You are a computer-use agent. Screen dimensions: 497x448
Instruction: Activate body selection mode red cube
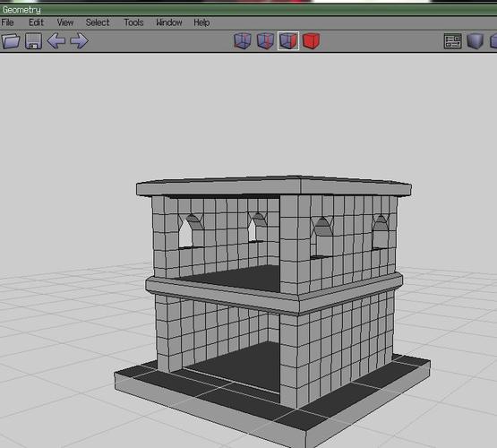pyautogui.click(x=312, y=41)
